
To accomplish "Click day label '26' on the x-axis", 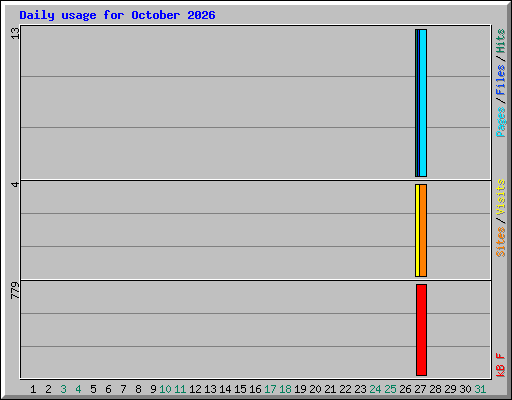I will 405,389.
